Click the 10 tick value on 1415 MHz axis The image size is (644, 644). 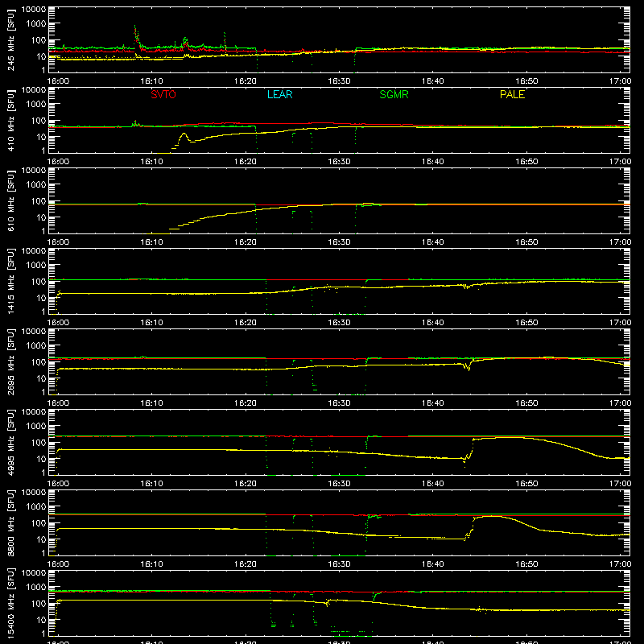pyautogui.click(x=42, y=298)
